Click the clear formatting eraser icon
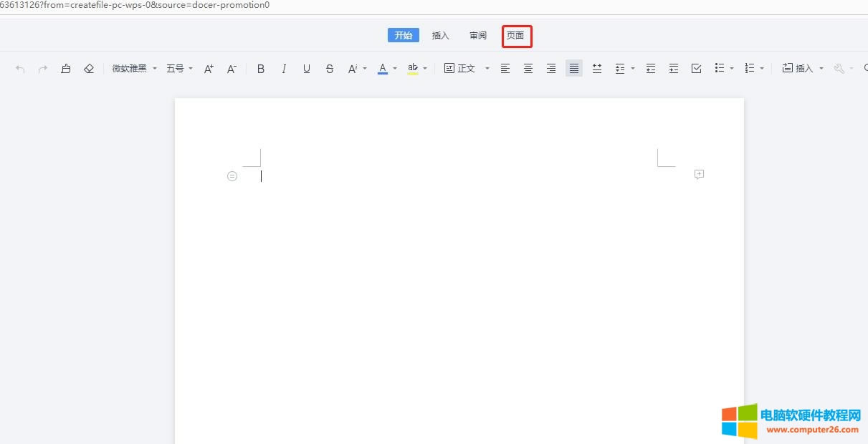Screen dimensions: 868x444 coord(89,69)
